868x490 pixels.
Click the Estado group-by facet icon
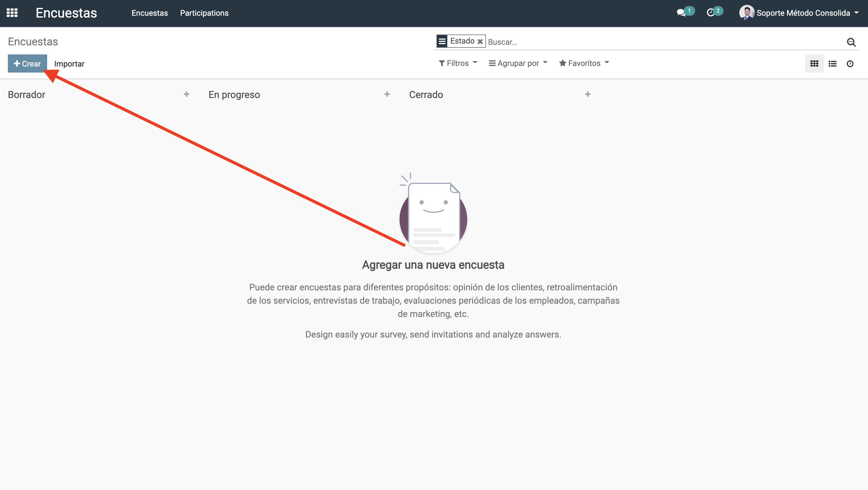pyautogui.click(x=442, y=41)
